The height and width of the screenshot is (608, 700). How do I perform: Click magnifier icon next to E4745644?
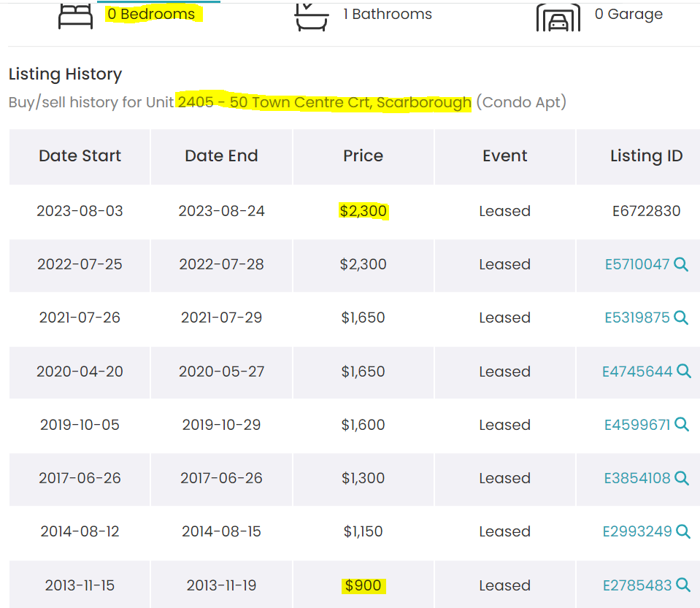click(x=683, y=371)
